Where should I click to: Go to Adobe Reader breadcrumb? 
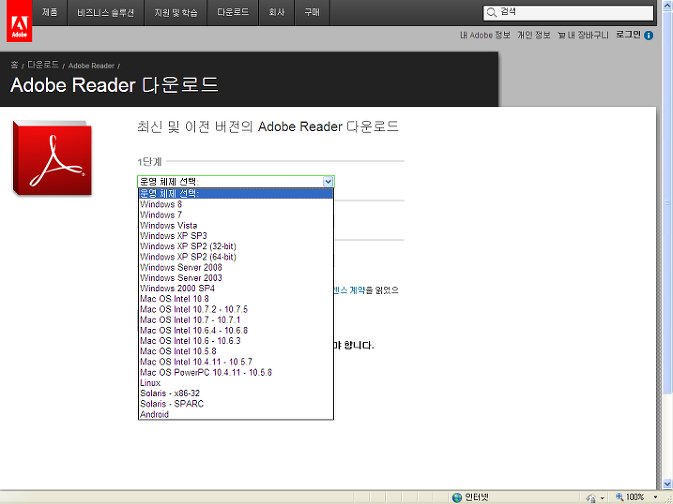pos(91,66)
